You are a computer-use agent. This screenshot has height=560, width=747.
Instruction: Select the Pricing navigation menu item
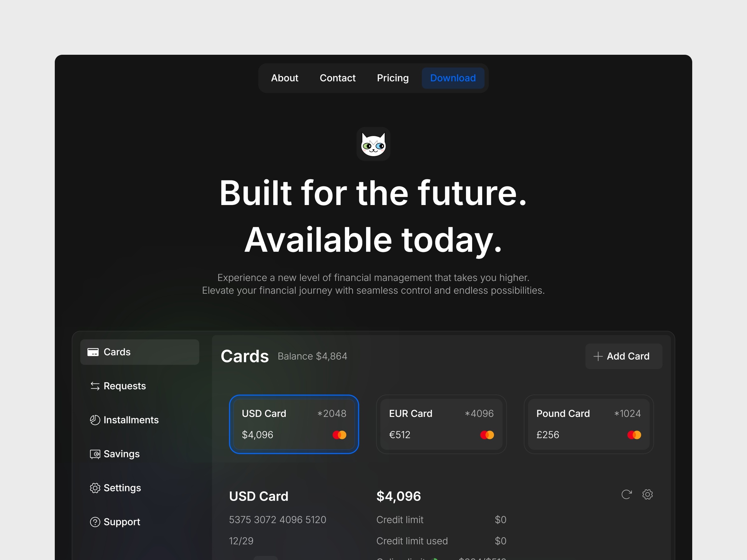[392, 78]
